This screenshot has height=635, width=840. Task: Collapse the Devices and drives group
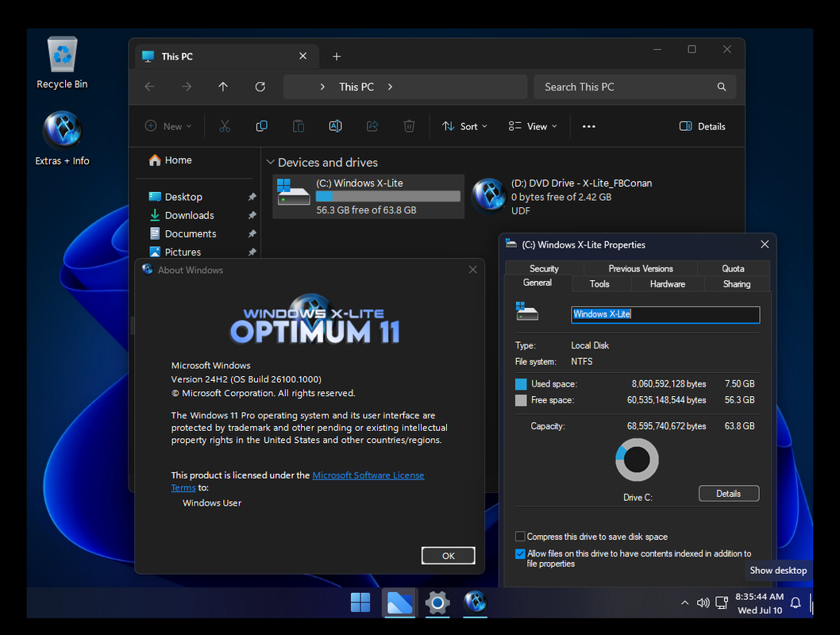tap(271, 162)
